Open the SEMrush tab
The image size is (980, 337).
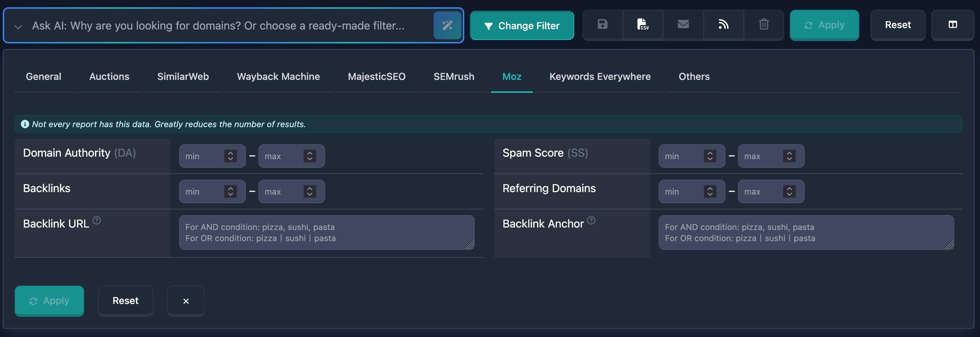tap(453, 76)
